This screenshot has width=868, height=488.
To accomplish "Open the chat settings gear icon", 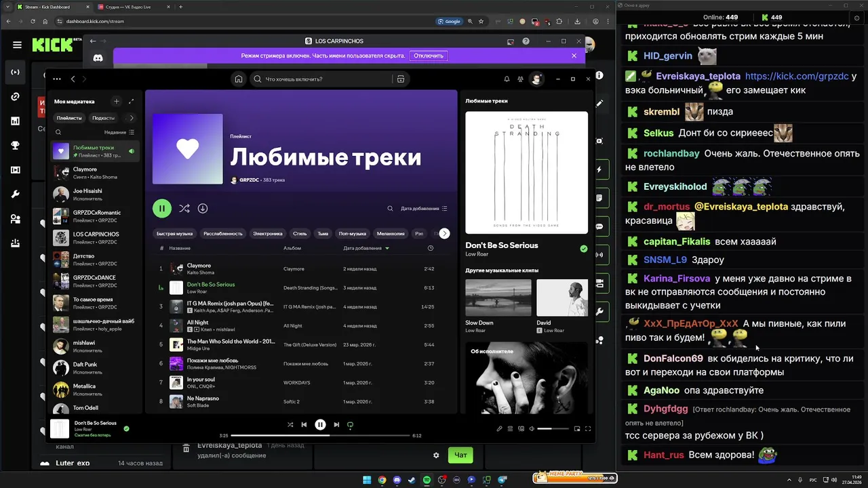I will [436, 455].
